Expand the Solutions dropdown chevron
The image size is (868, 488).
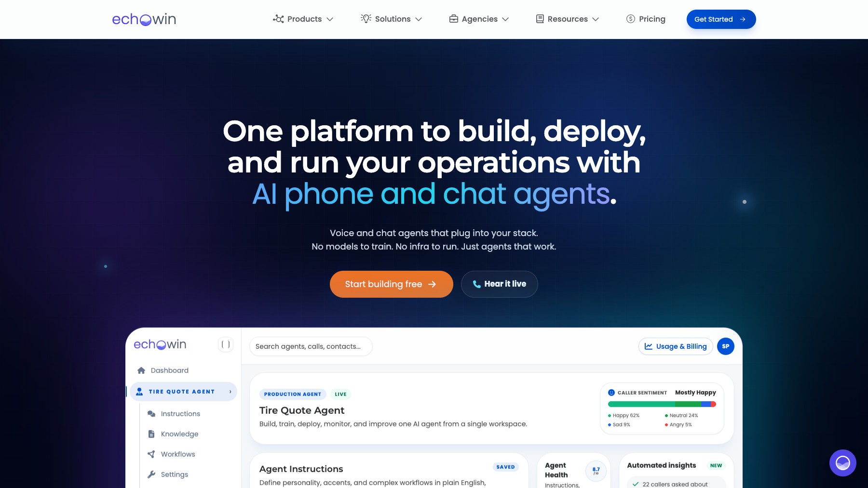(419, 19)
